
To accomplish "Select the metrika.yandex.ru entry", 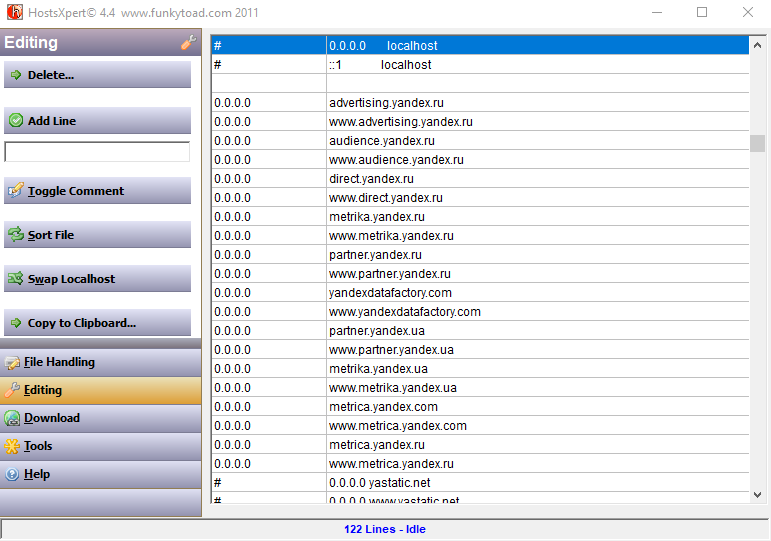I will (x=480, y=217).
